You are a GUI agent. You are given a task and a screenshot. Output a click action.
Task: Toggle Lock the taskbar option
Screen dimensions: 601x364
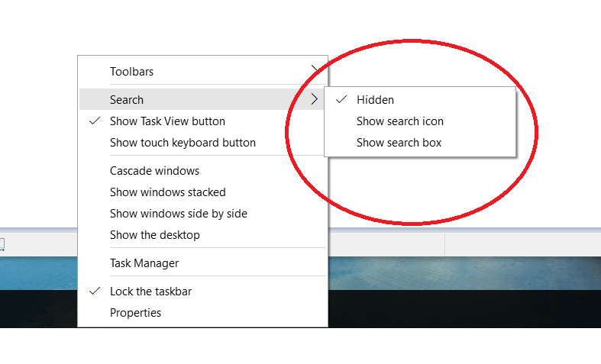pos(151,291)
